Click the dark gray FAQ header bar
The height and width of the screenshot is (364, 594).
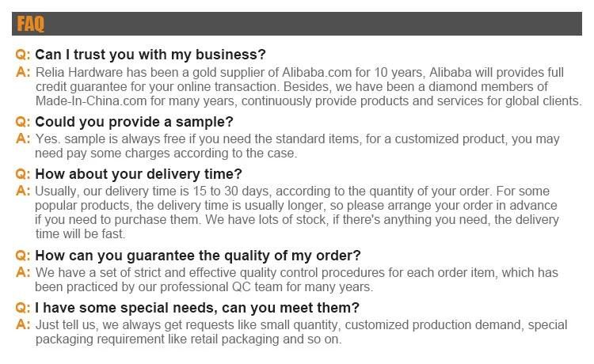click(x=297, y=24)
